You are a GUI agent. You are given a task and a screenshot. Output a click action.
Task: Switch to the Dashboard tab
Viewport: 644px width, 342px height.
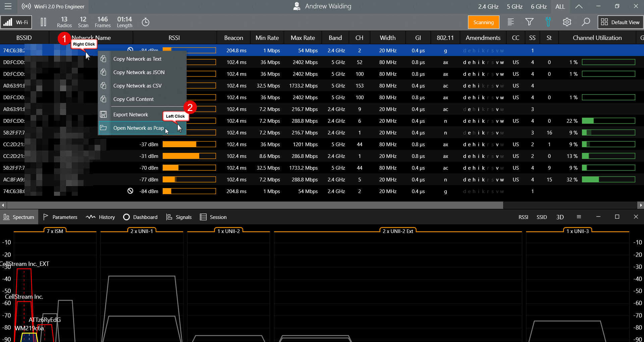[x=140, y=217]
